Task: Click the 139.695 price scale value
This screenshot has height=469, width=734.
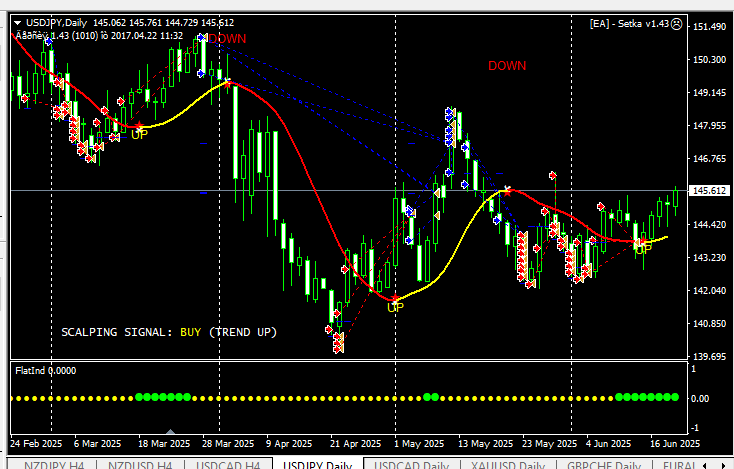Action: tap(709, 357)
